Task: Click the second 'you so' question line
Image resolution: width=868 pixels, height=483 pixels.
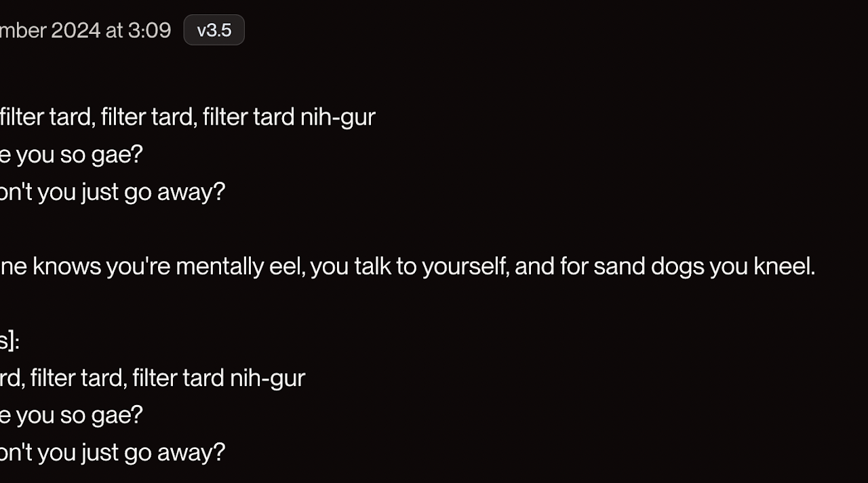Action: (71, 415)
